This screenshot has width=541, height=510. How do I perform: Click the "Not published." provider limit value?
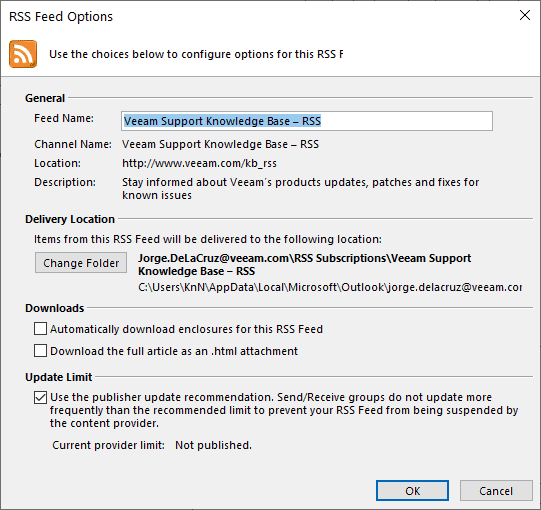[x=213, y=445]
